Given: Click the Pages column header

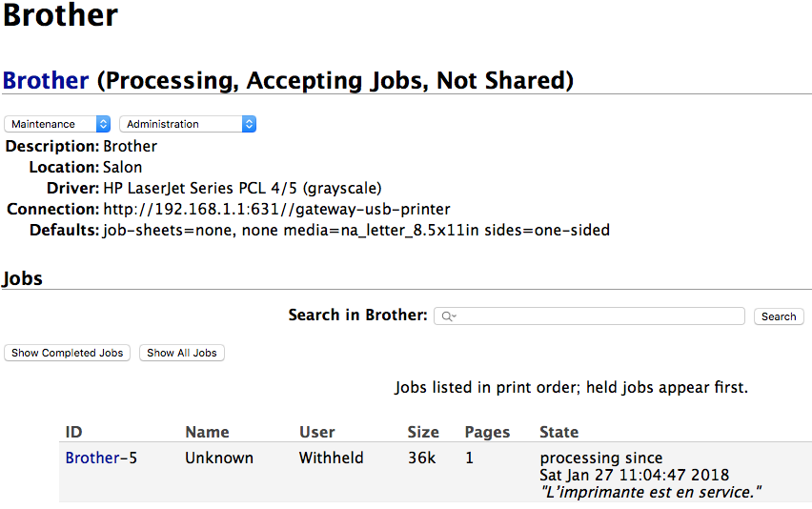Looking at the screenshot, I should pos(487,433).
